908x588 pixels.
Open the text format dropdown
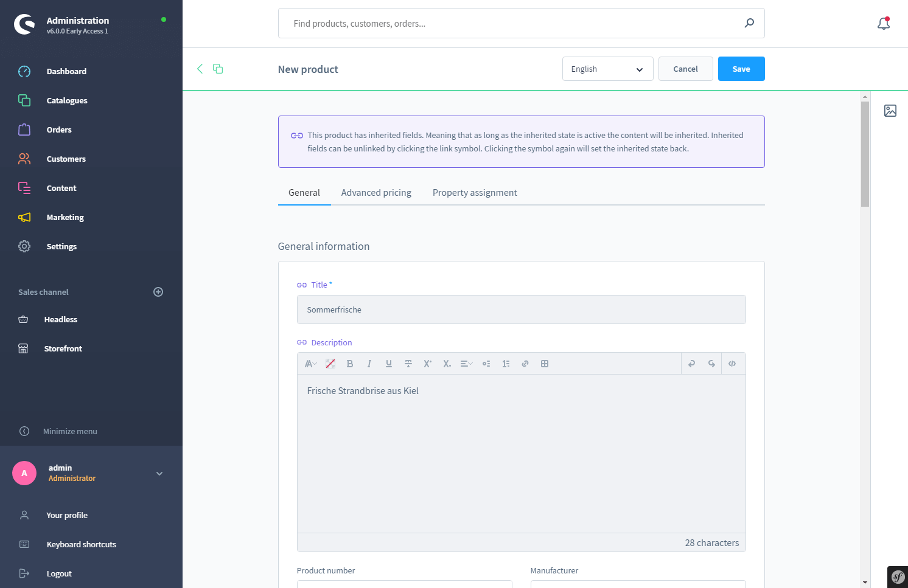coord(311,364)
